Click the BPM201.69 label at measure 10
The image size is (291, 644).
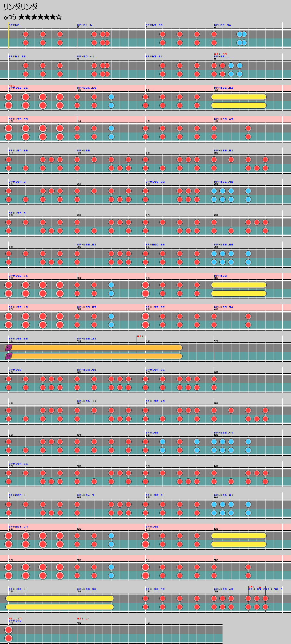click(87, 88)
